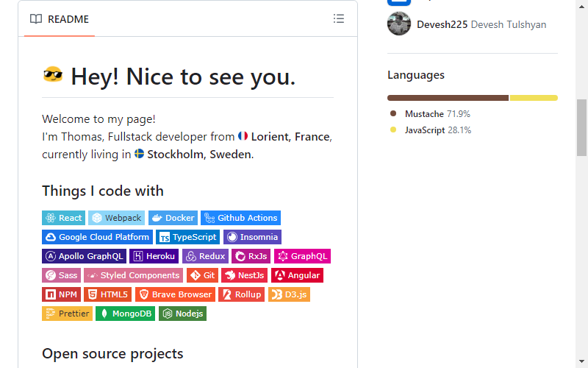Click the README book icon
588x368 pixels.
[x=36, y=19]
